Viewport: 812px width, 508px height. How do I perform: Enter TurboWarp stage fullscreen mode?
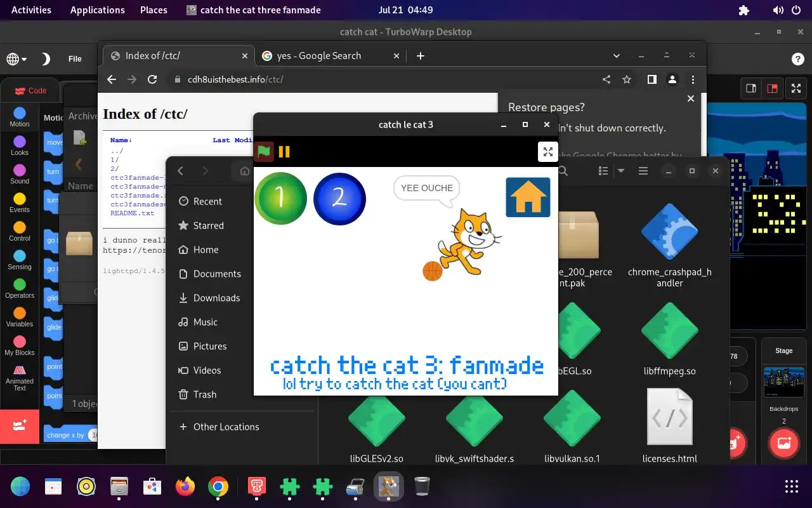pos(796,89)
